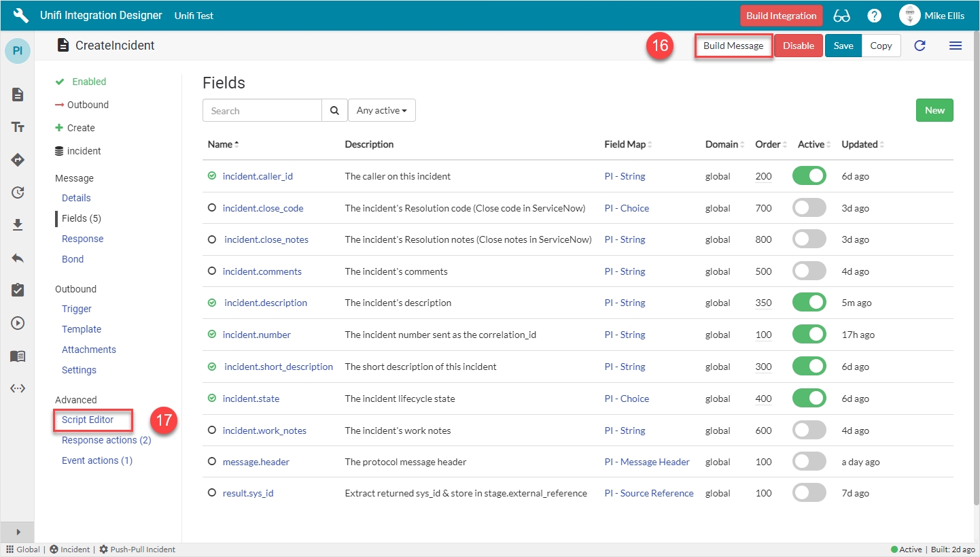Go to the Response section in Message
The height and width of the screenshot is (557, 980).
click(x=82, y=239)
